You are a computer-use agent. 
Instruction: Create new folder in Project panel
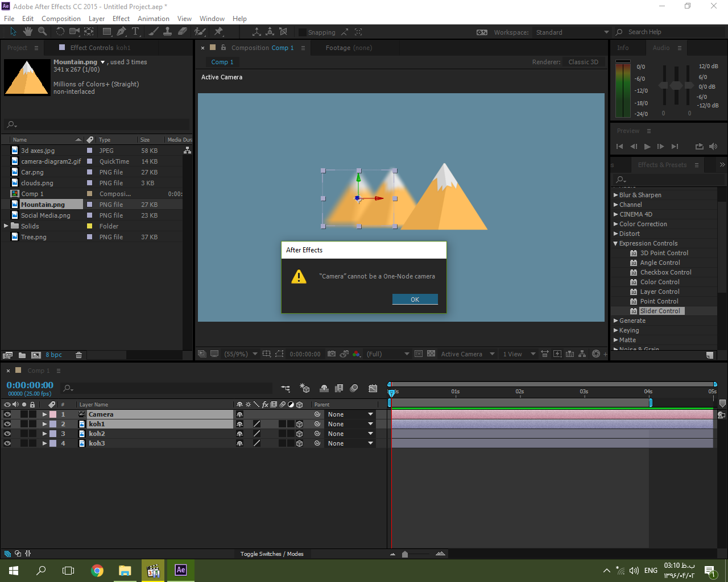(22, 355)
